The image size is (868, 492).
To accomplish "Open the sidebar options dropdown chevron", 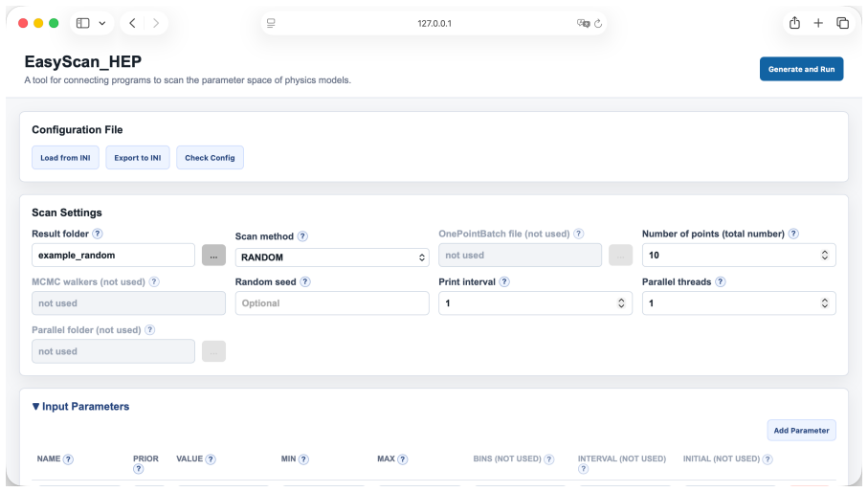I will 101,23.
